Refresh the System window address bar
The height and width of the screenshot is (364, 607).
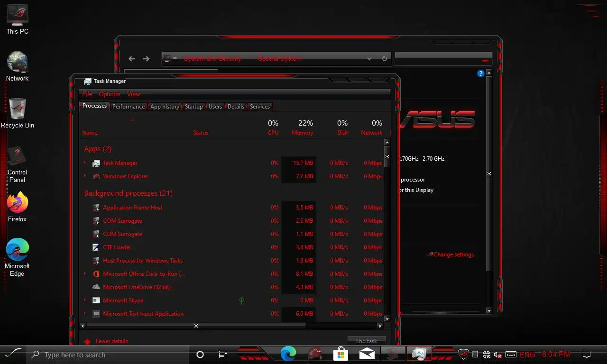(x=384, y=59)
